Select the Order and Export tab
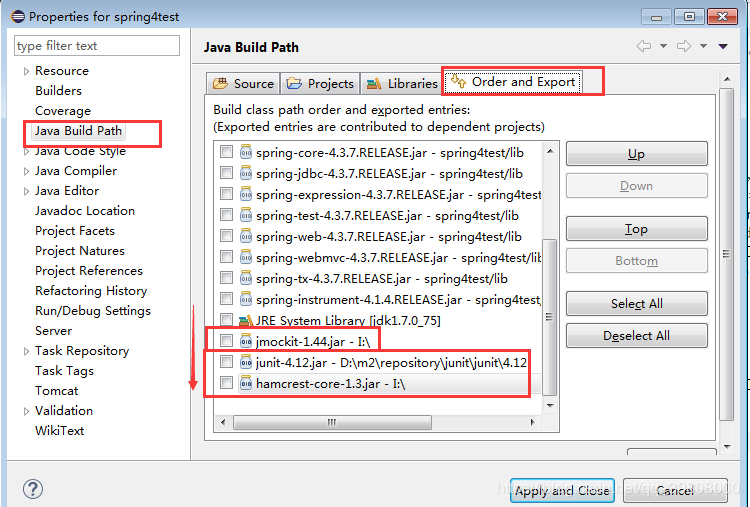The image size is (750, 507). 513,82
